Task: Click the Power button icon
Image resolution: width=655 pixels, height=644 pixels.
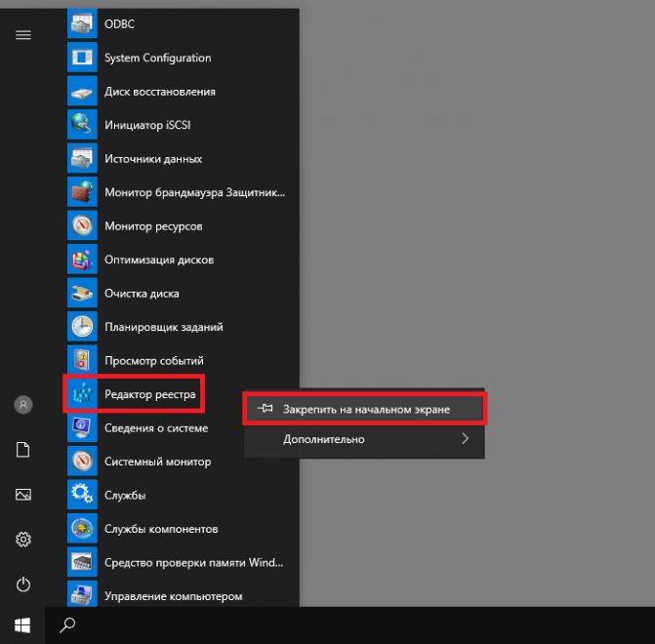Action: [23, 584]
